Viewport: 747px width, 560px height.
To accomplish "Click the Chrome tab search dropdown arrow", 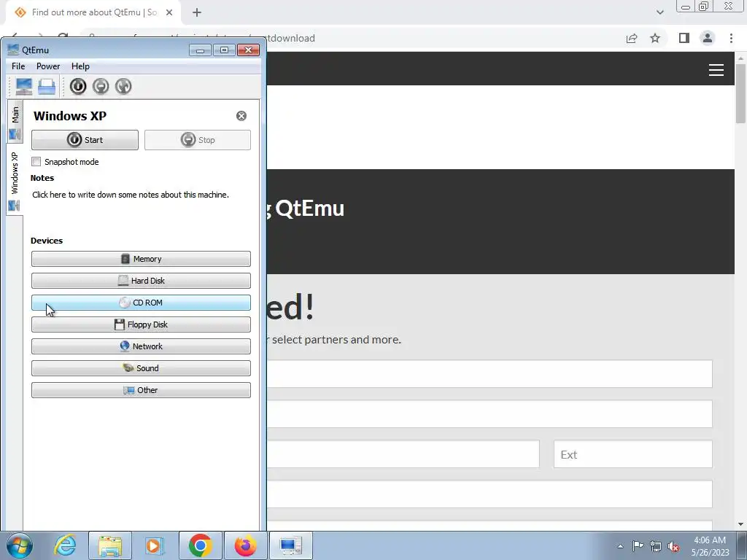I will 659,12.
